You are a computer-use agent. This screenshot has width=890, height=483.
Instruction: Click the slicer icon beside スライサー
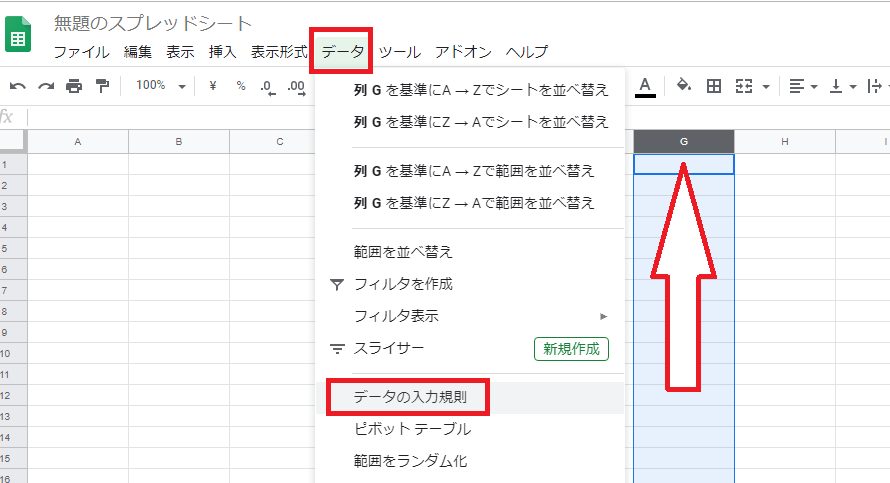point(337,348)
